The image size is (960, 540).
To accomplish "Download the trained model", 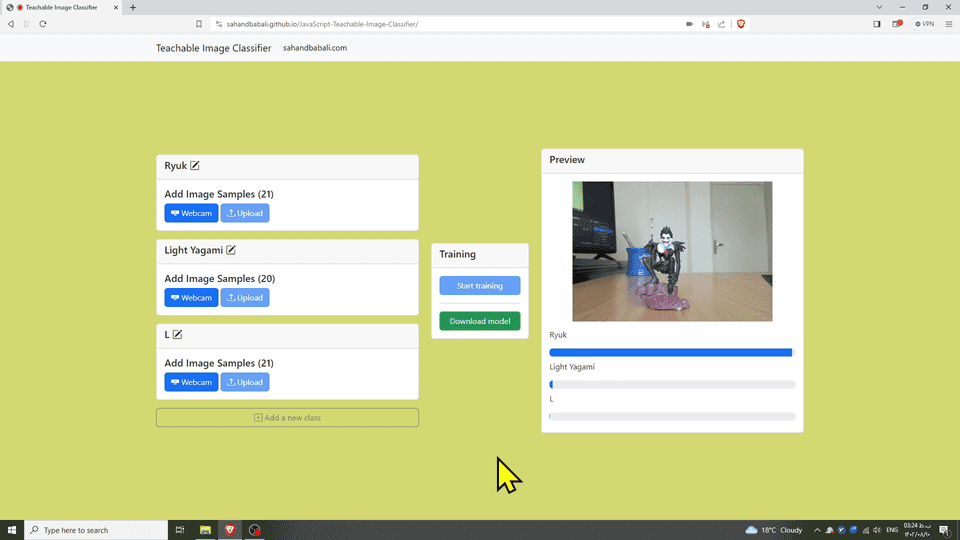I will (480, 321).
